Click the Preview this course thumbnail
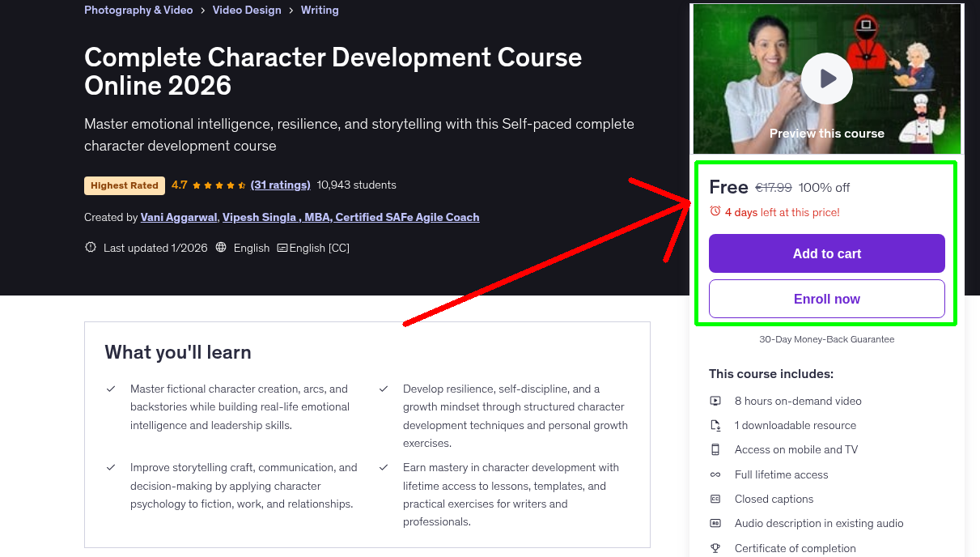980x557 pixels. (x=826, y=133)
